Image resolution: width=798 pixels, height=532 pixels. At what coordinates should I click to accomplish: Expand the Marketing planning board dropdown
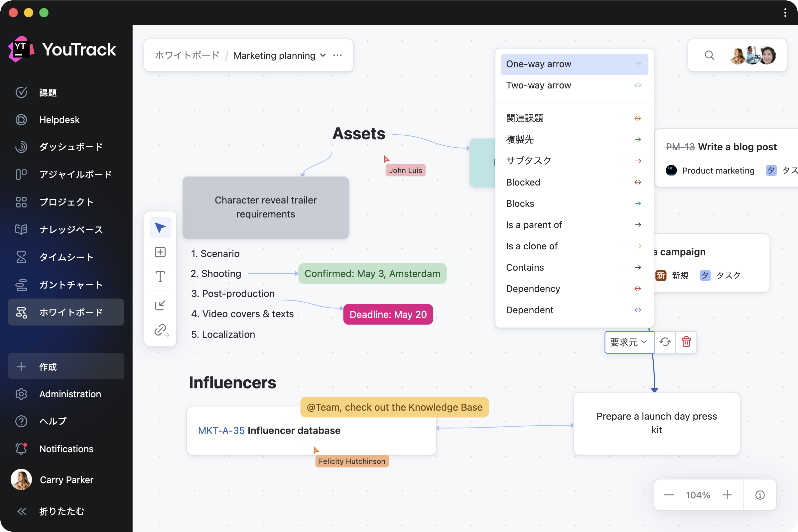pos(323,55)
